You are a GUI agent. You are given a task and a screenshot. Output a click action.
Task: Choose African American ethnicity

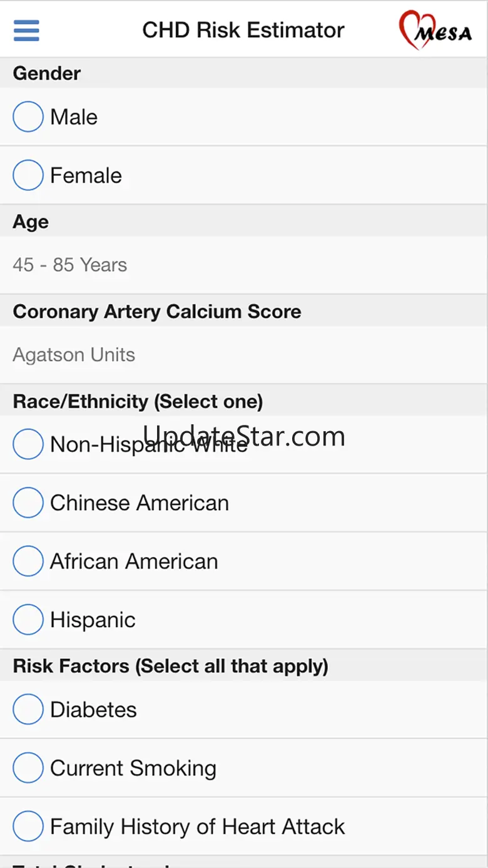pos(28,561)
